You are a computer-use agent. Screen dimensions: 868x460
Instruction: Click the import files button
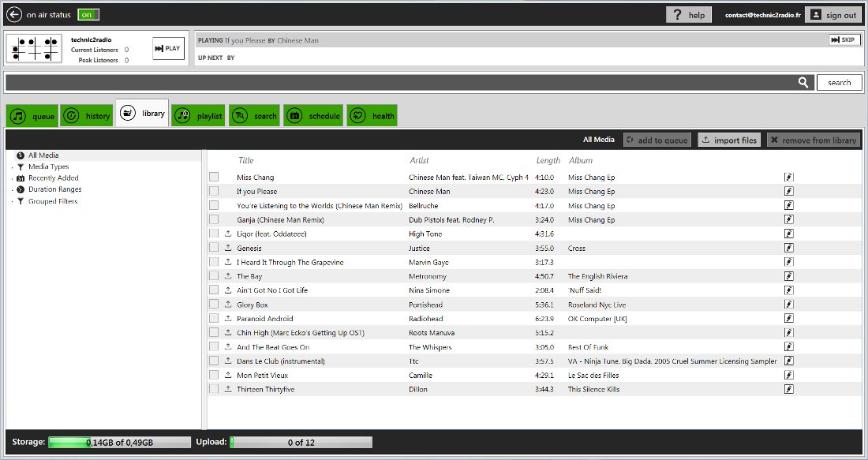pos(731,139)
